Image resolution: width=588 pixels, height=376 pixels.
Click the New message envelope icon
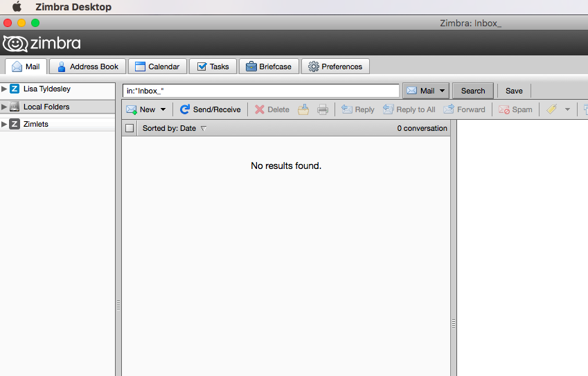tap(132, 109)
